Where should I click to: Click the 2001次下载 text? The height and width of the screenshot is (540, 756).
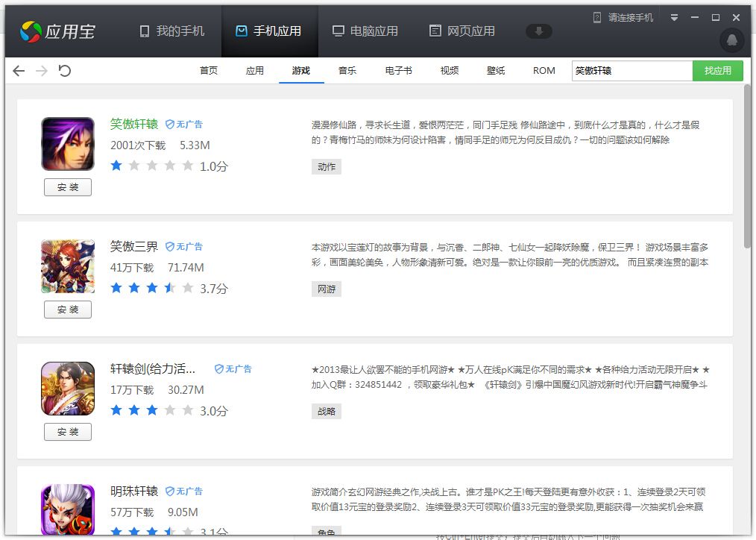tap(138, 145)
